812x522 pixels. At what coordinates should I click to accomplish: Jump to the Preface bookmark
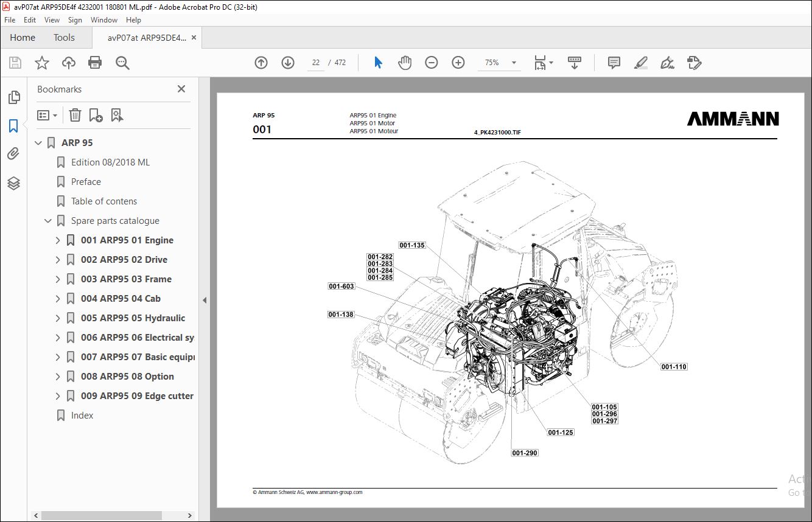click(86, 182)
